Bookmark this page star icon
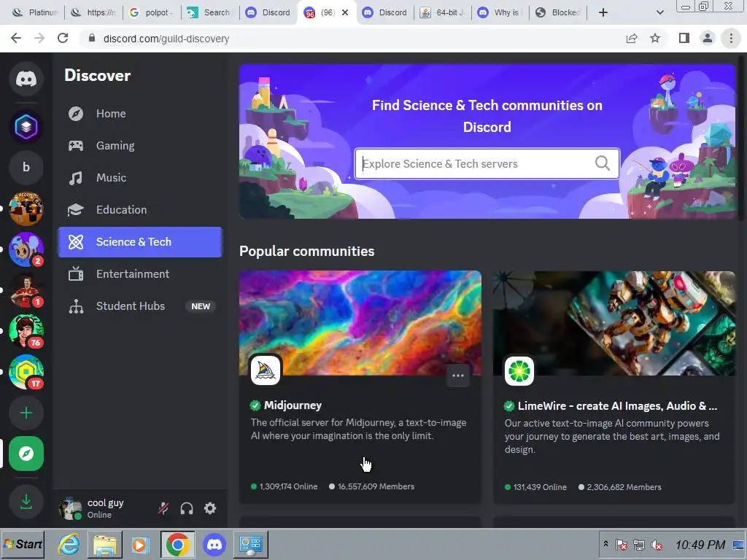This screenshot has width=747, height=560. click(655, 39)
